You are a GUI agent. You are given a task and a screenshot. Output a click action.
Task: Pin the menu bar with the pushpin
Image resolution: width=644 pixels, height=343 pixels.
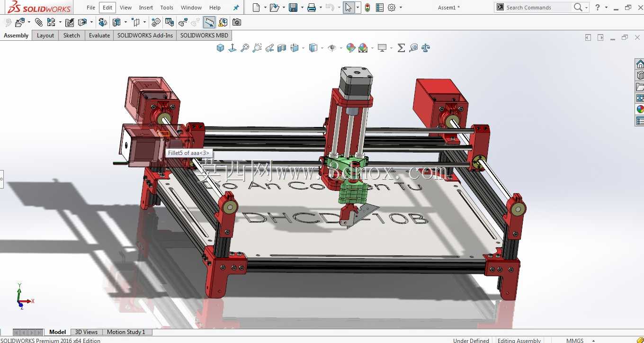click(236, 8)
